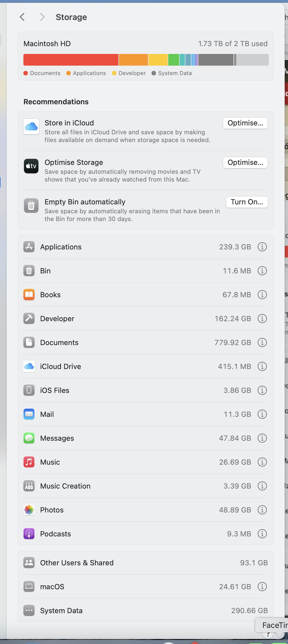288x644 pixels.
Task: Click the Developer hammer icon
Action: tap(29, 318)
